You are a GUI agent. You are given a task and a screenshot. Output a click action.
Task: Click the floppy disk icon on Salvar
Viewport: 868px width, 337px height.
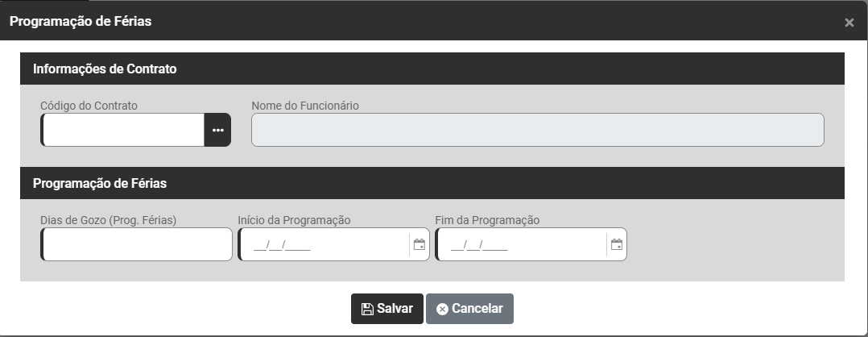[x=367, y=309]
